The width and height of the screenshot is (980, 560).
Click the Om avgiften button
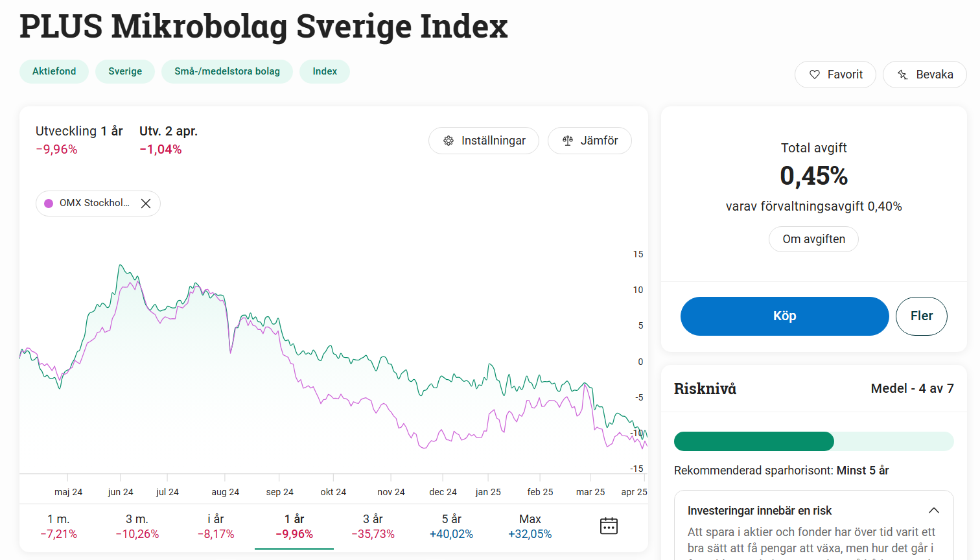(x=813, y=239)
